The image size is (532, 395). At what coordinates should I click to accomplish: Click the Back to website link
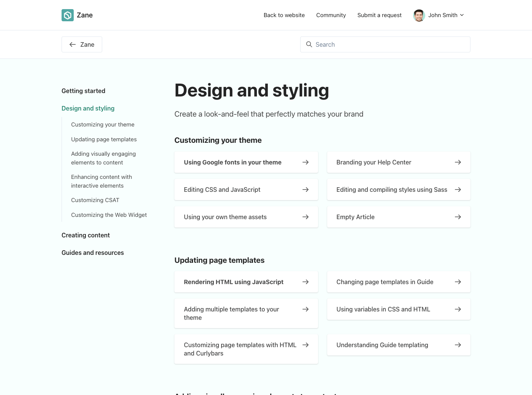pyautogui.click(x=284, y=15)
